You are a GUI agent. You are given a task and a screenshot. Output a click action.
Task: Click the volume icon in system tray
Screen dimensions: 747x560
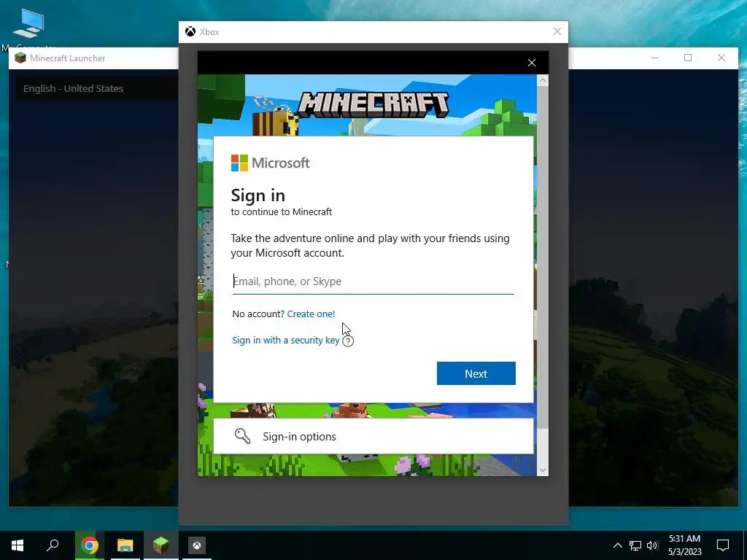click(652, 545)
